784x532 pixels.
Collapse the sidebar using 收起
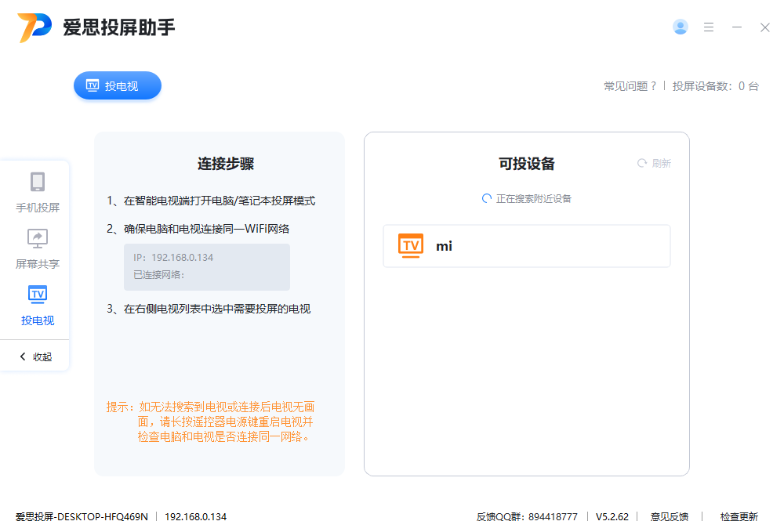coord(35,356)
